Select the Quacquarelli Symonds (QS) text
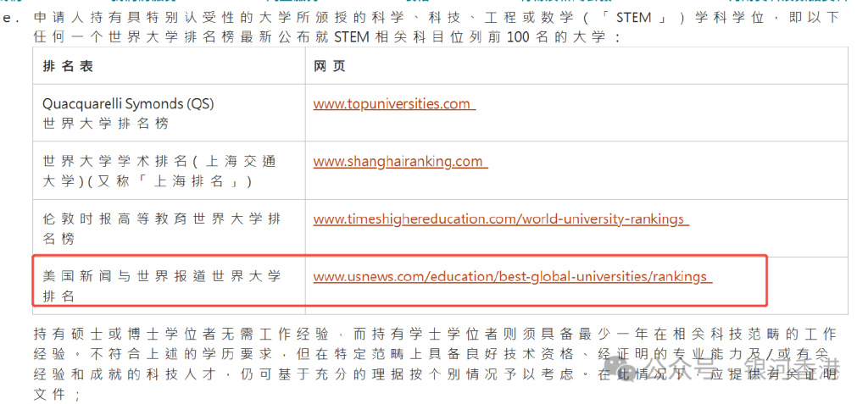Viewport: 868px width, 404px height. point(128,104)
